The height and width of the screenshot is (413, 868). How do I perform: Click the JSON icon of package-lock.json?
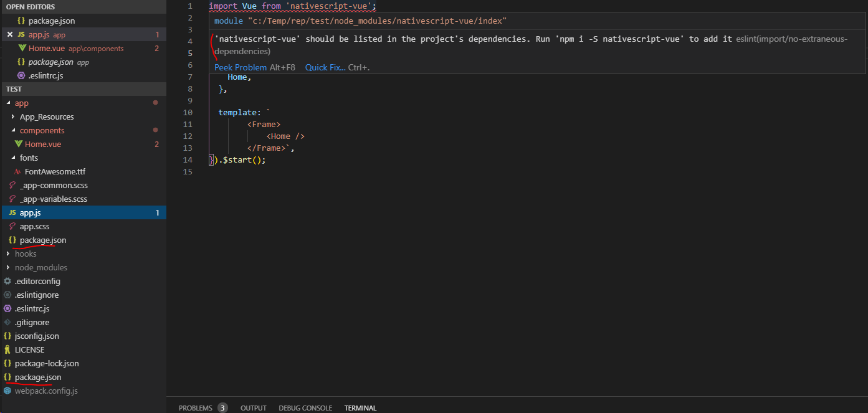click(x=7, y=364)
